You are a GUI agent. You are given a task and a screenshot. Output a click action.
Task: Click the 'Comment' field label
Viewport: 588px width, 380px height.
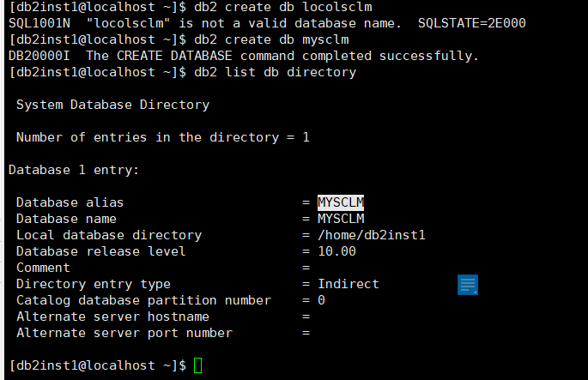point(45,268)
